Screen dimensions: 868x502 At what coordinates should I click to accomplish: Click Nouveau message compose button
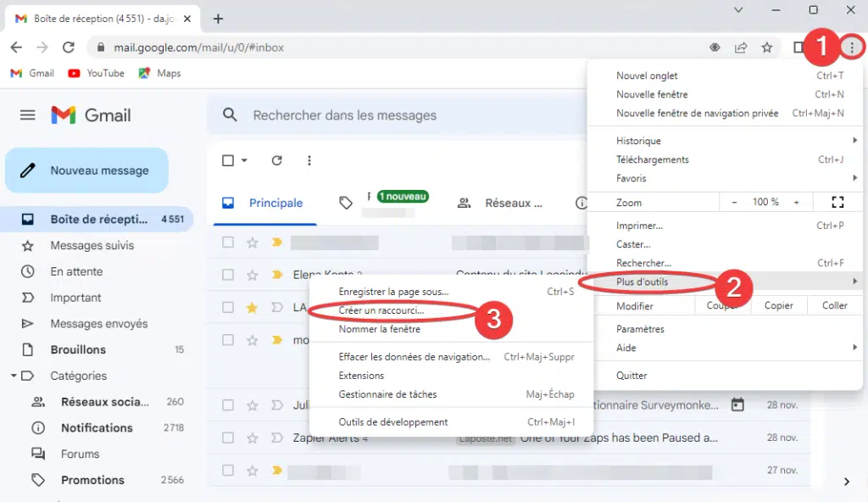coord(87,170)
